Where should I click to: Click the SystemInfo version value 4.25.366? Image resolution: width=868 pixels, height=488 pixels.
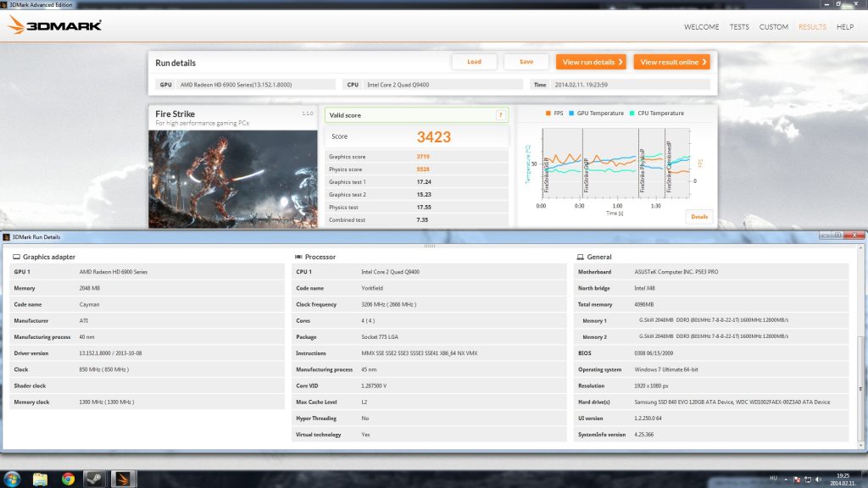(x=644, y=435)
